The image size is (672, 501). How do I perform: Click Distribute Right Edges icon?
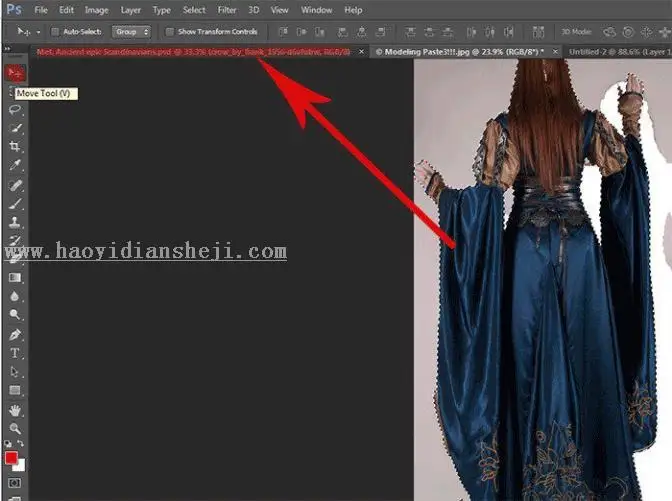click(x=509, y=32)
